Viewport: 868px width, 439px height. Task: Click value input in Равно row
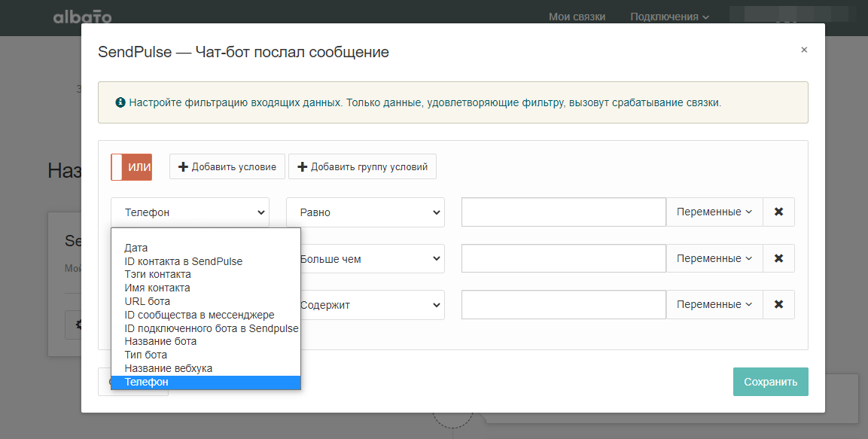click(x=564, y=212)
